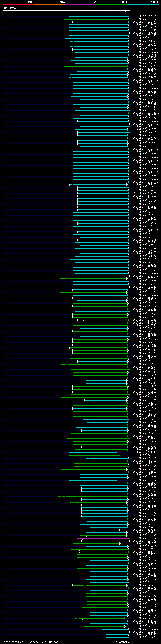The width and height of the screenshot is (161, 644).
Task: Click hit label UniRef100_P23787
Action: pos(144,212)
